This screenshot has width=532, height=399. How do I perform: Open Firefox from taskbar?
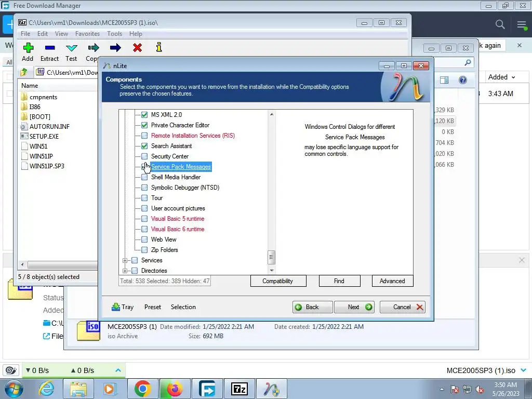coord(175,389)
